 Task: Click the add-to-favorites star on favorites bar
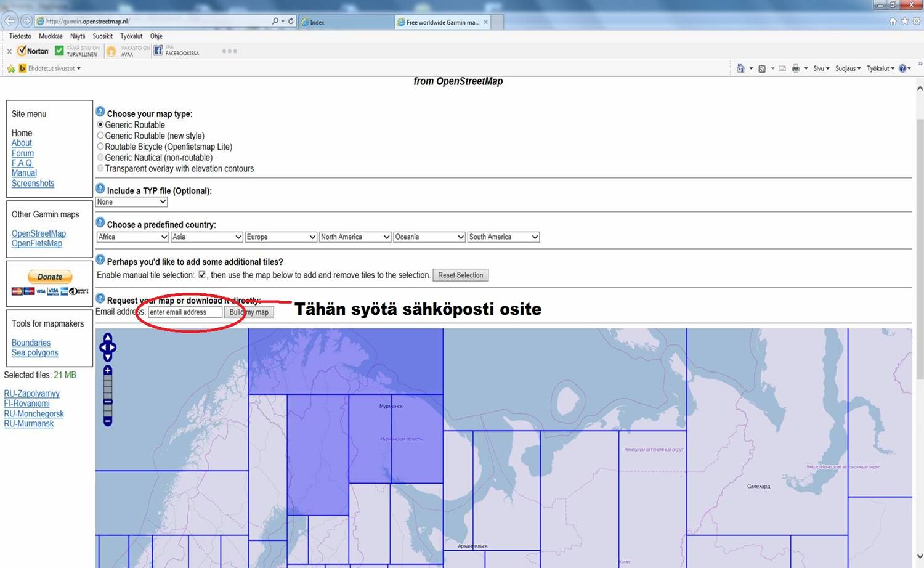10,68
